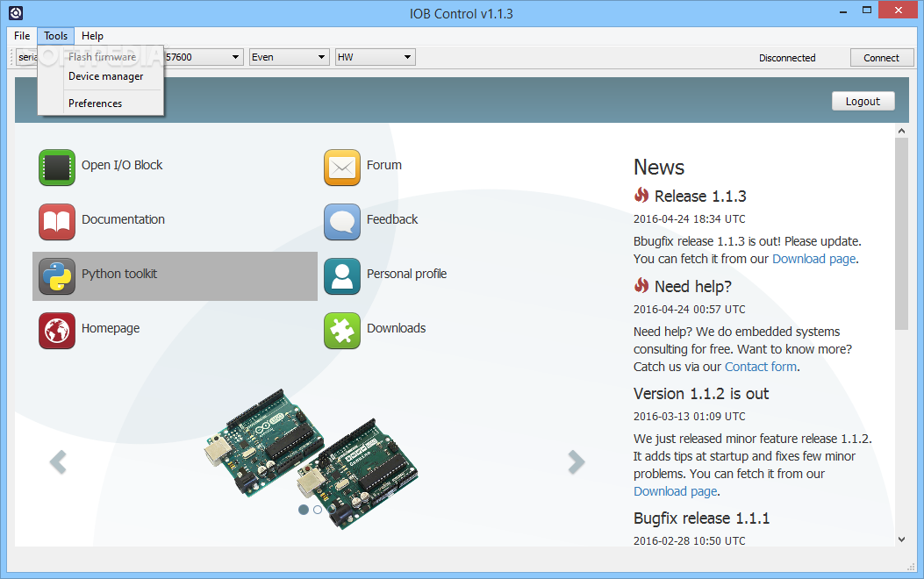Viewport: 924px width, 579px height.
Task: Open the Downloads puzzle piece icon
Action: pyautogui.click(x=342, y=331)
